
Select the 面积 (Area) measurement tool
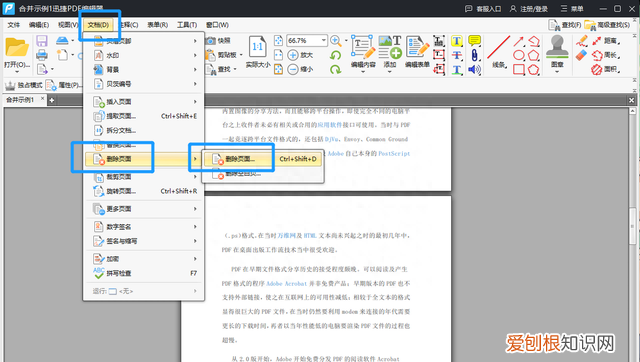606,69
